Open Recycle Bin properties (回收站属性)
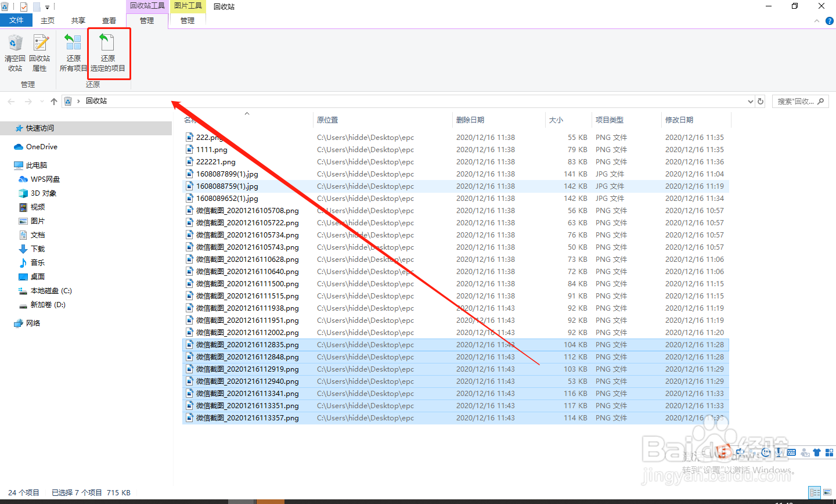 tap(39, 53)
